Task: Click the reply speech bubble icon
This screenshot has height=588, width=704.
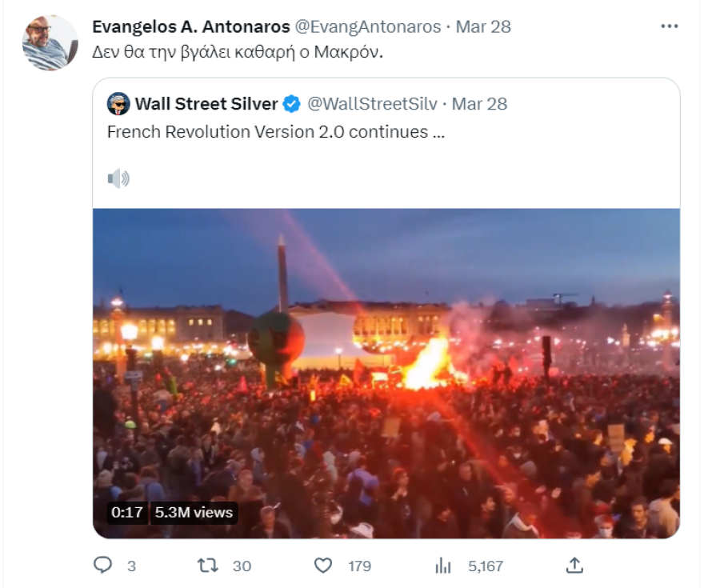Action: (103, 566)
